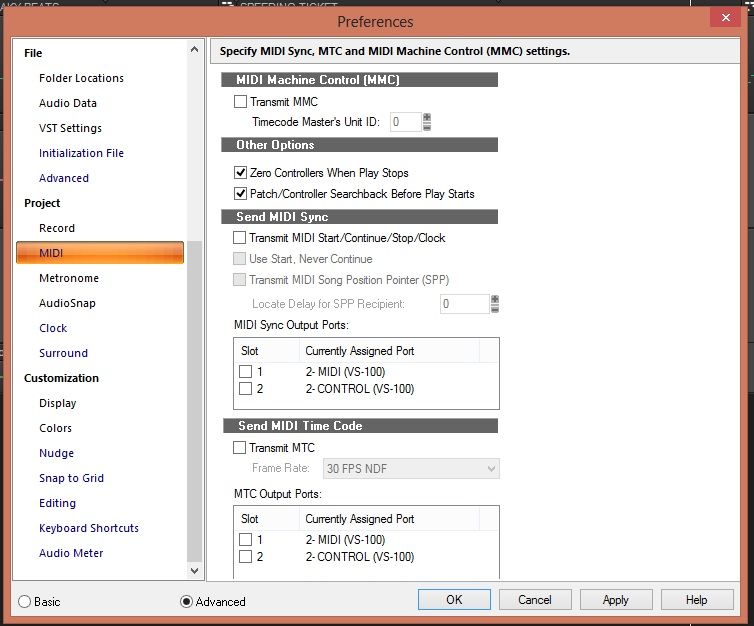
Task: Check the Transmit MTC checkbox
Action: [x=240, y=448]
